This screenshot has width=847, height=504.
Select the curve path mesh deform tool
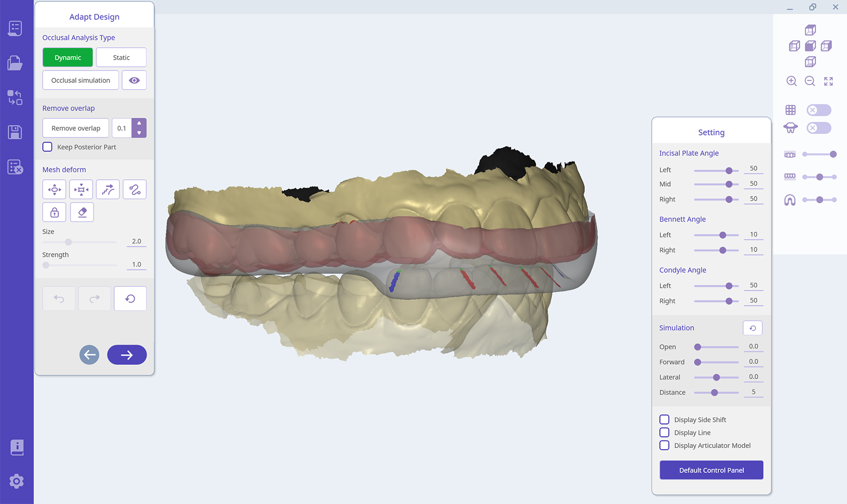135,190
